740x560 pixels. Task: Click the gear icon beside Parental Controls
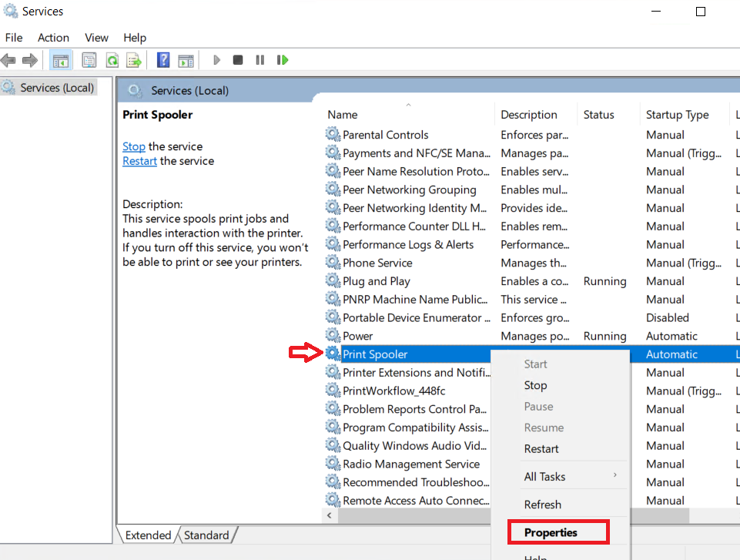click(x=333, y=134)
